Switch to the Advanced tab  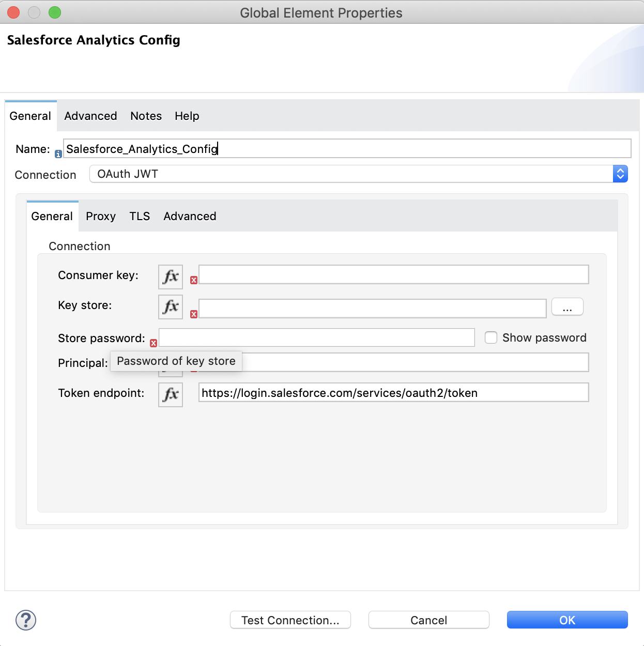click(90, 116)
